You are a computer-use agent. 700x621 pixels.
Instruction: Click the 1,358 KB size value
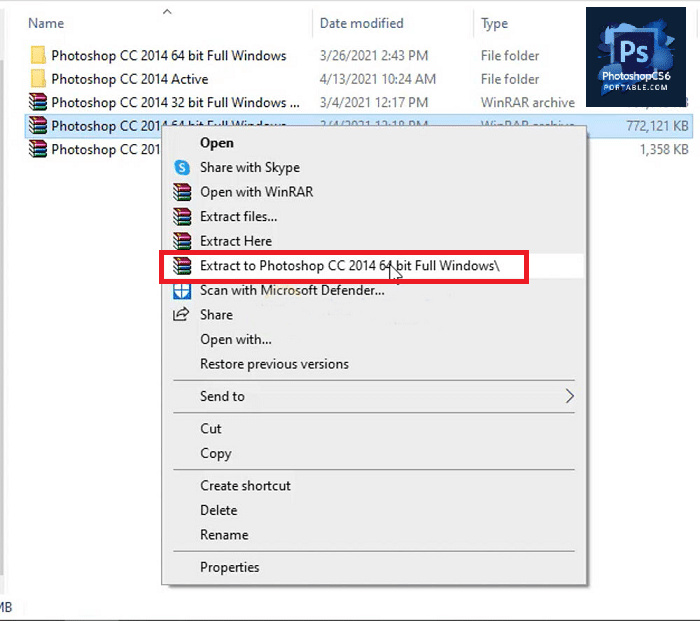pyautogui.click(x=664, y=149)
